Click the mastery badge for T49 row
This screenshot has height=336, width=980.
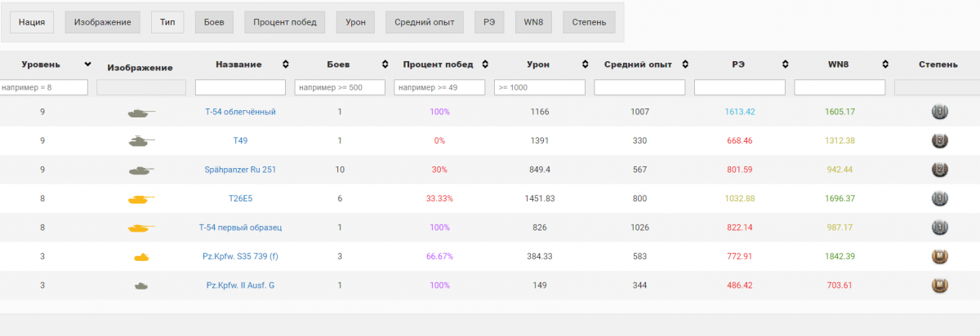pyautogui.click(x=939, y=140)
